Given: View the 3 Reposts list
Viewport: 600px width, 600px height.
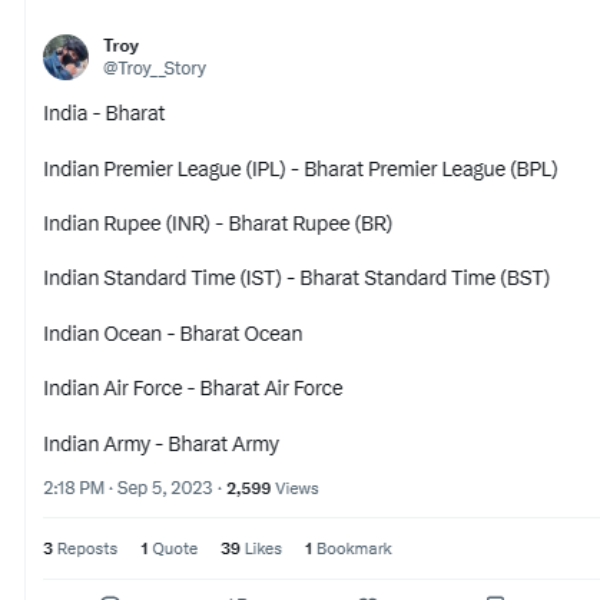Looking at the screenshot, I should [80, 549].
